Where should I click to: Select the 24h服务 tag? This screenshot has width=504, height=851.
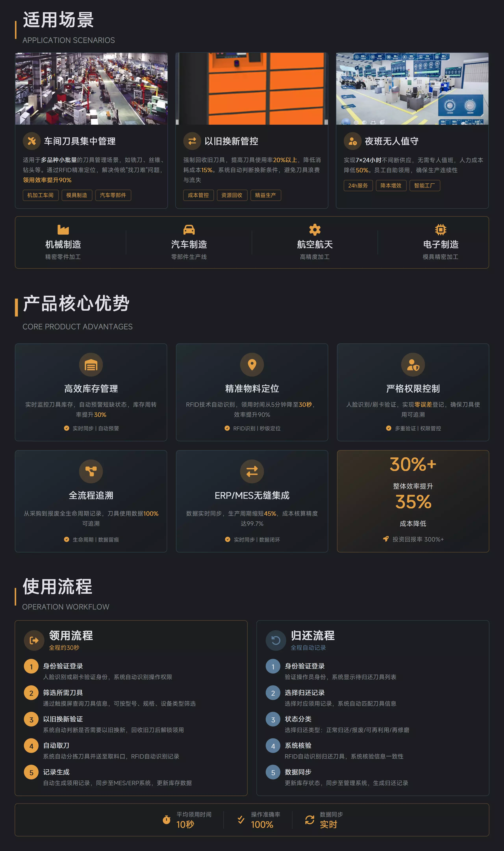[x=358, y=186]
